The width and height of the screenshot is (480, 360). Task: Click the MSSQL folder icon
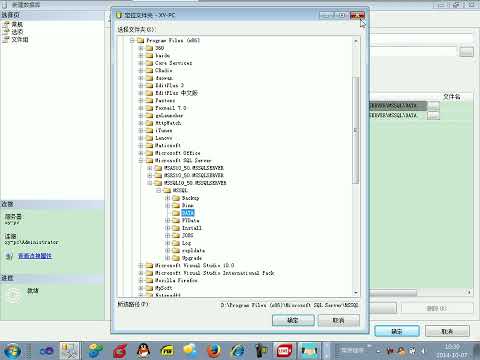(x=167, y=190)
